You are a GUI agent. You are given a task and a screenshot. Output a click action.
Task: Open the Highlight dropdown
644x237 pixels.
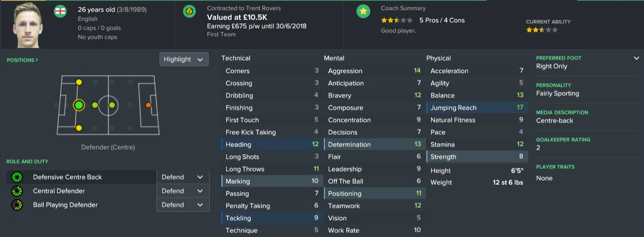pos(184,59)
